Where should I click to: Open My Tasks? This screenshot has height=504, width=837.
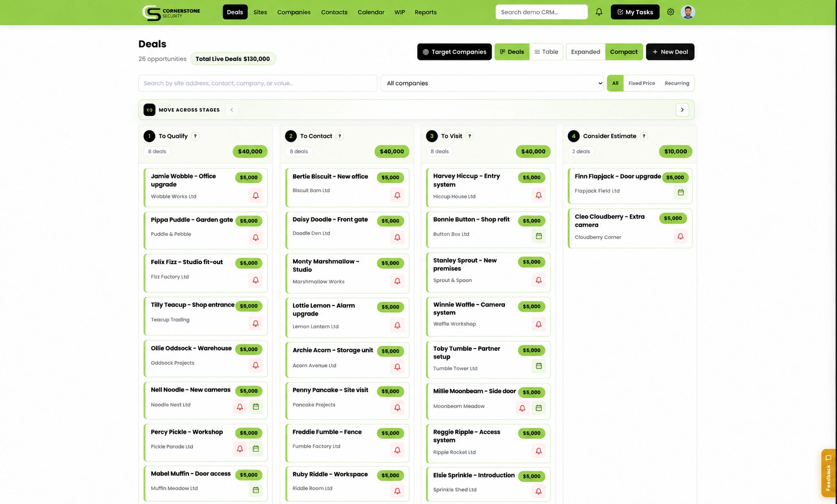point(635,12)
